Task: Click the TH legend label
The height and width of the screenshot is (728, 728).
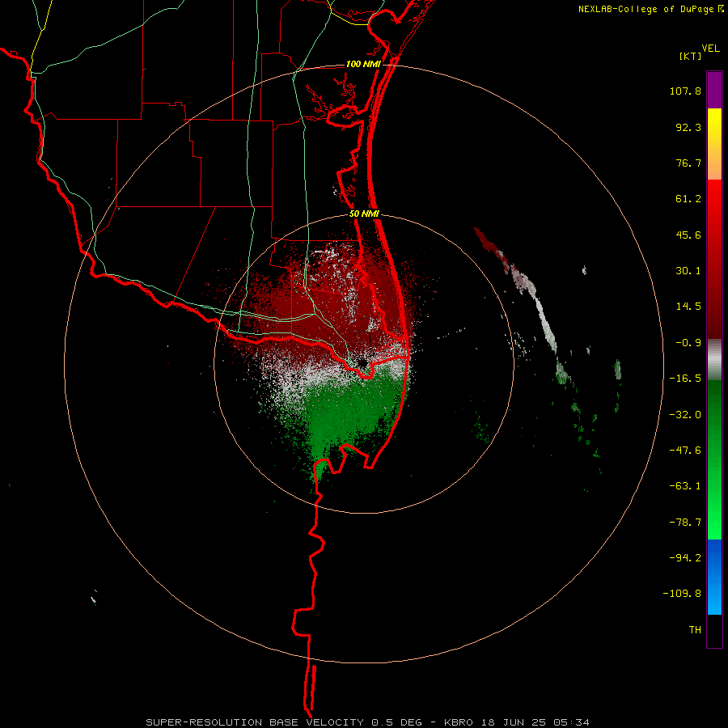Action: [695, 630]
